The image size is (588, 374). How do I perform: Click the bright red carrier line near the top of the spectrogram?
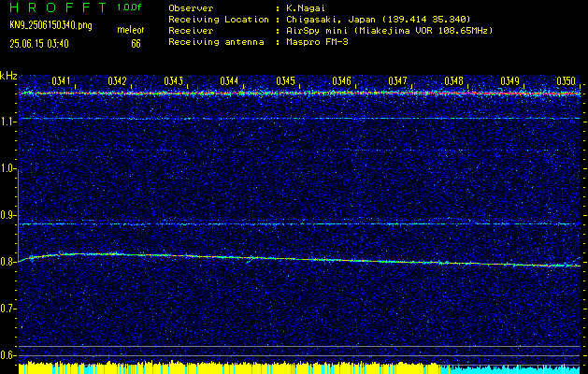pyautogui.click(x=299, y=93)
